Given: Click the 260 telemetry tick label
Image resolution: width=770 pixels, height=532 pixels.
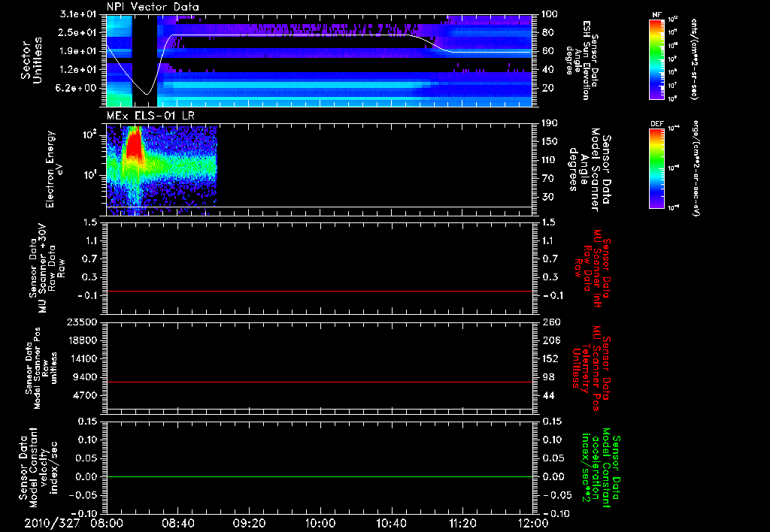Looking at the screenshot, I should click(550, 322).
